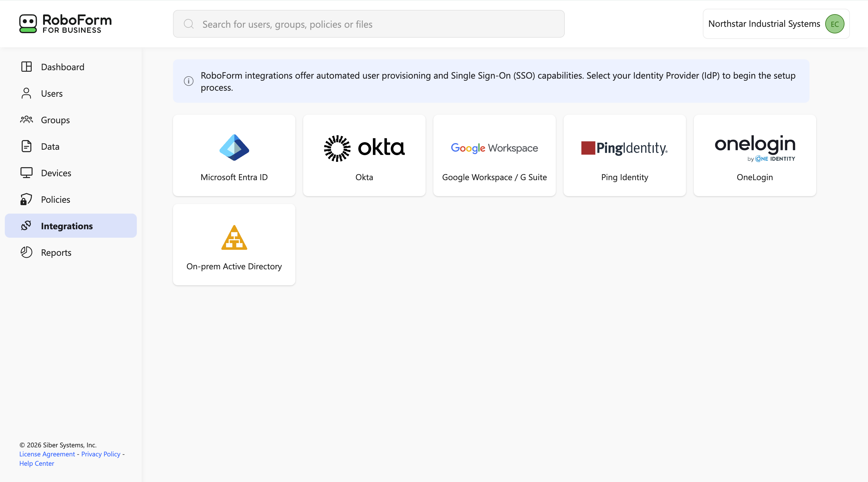The image size is (868, 482).
Task: Click the Integrations plug icon in the sidebar
Action: click(26, 226)
